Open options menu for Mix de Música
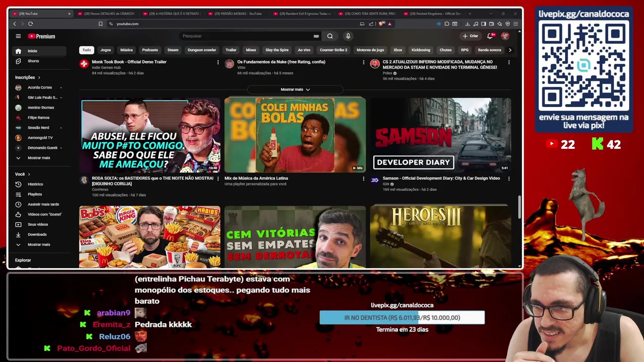Image resolution: width=644 pixels, height=362 pixels. [364, 178]
